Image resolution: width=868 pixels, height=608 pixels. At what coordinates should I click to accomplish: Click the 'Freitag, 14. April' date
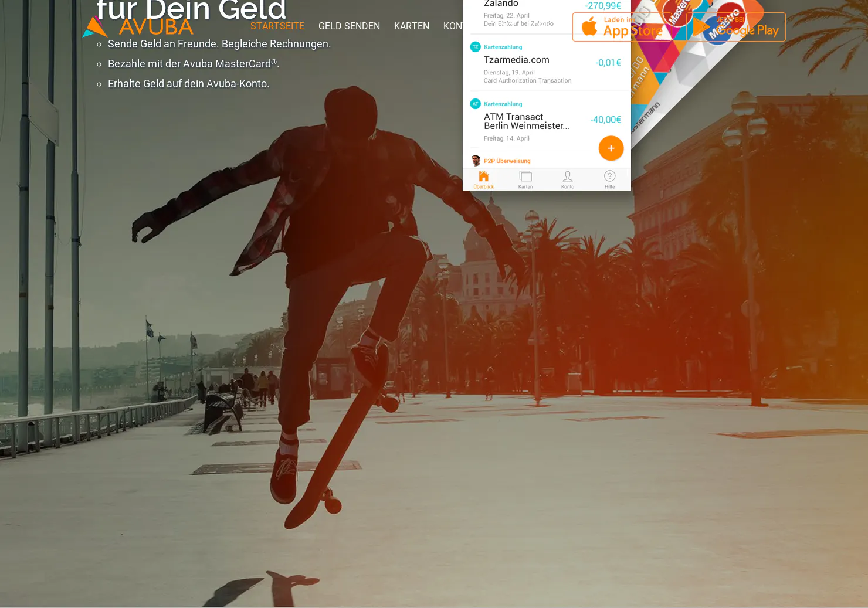click(x=507, y=139)
